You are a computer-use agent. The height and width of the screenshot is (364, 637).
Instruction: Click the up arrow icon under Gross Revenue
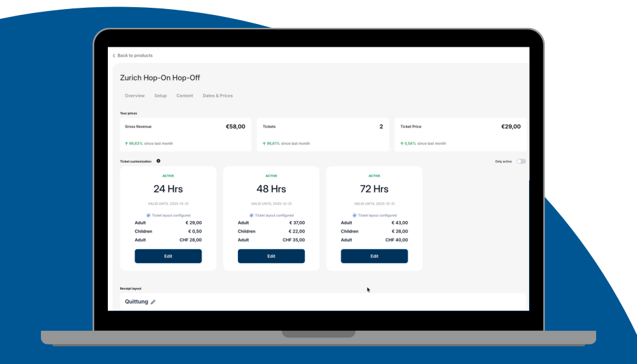[126, 144]
